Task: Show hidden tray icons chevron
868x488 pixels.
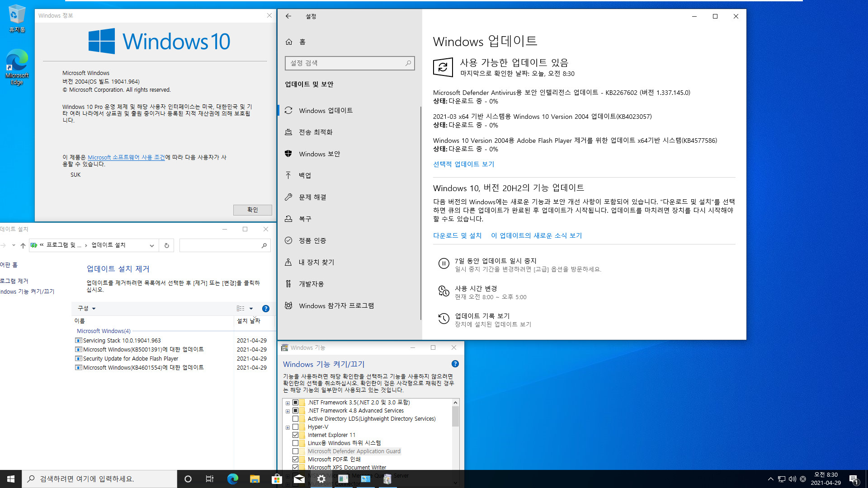Action: tap(770, 479)
